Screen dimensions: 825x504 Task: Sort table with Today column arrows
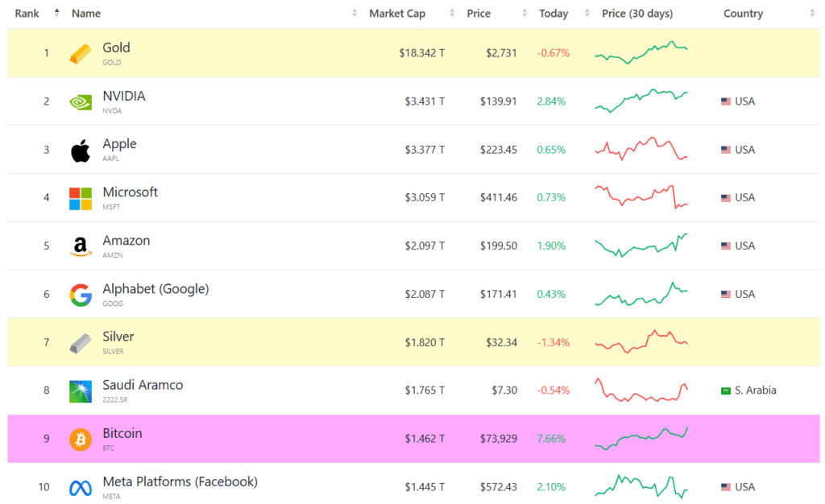(x=587, y=13)
